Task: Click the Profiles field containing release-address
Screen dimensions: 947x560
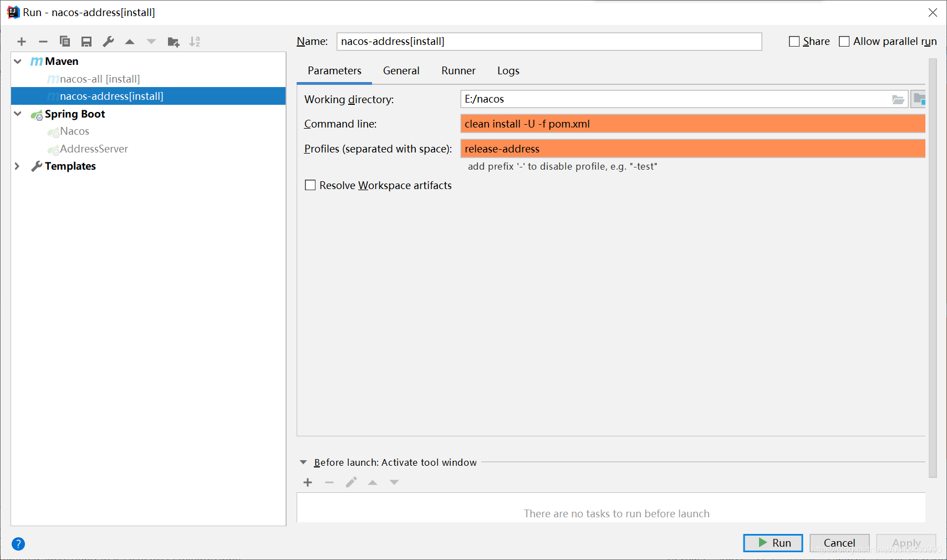Action: [x=693, y=149]
